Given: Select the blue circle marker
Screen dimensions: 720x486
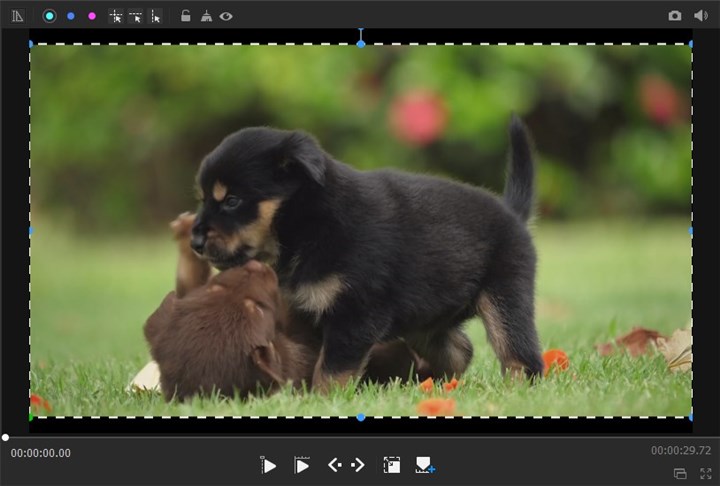Looking at the screenshot, I should [70, 16].
